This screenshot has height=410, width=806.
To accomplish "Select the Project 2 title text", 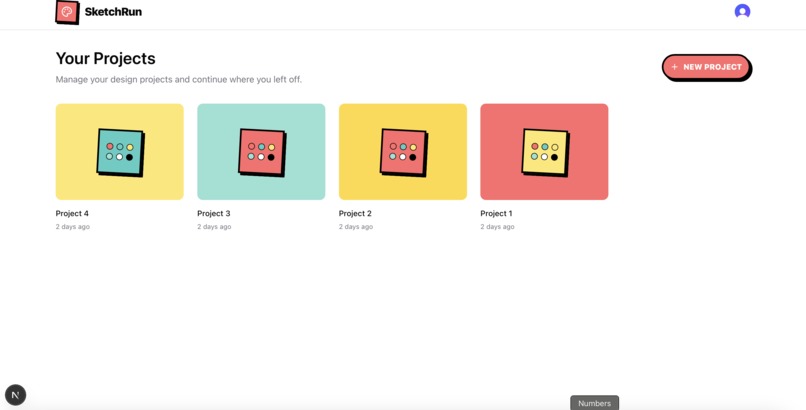I will click(355, 213).
